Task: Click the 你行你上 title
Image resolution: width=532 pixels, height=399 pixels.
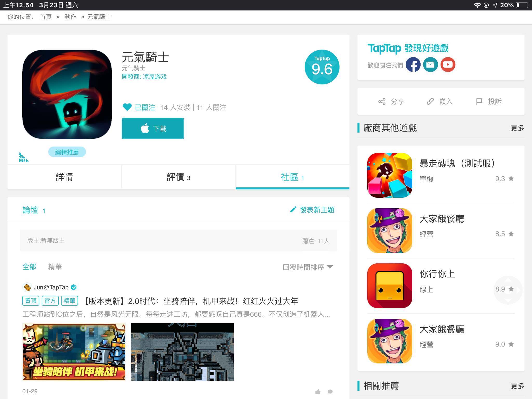Action: click(437, 274)
